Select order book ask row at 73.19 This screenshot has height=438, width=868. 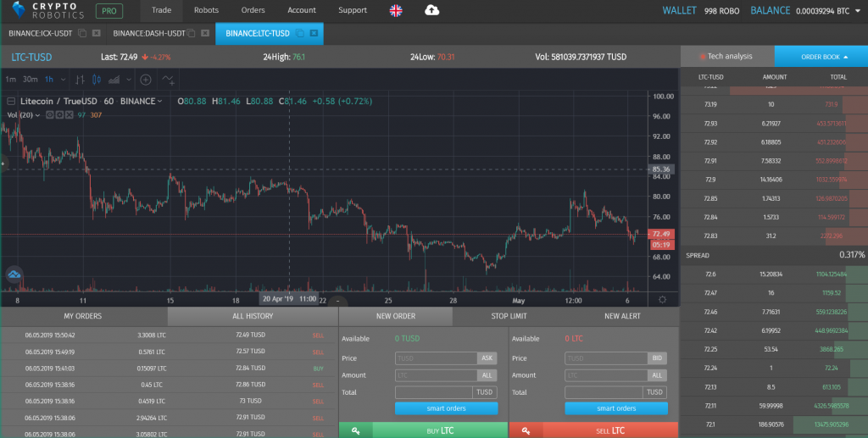click(775, 104)
